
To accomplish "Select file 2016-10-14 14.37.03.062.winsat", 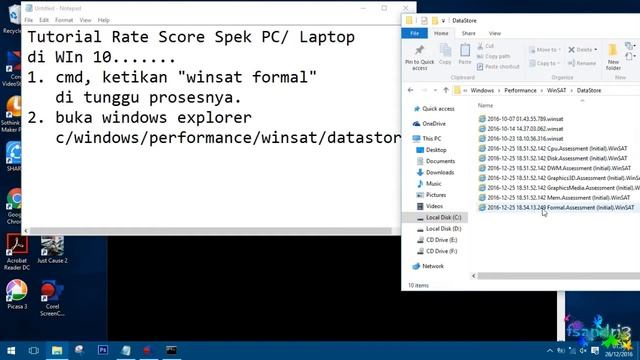I will pyautogui.click(x=521, y=129).
